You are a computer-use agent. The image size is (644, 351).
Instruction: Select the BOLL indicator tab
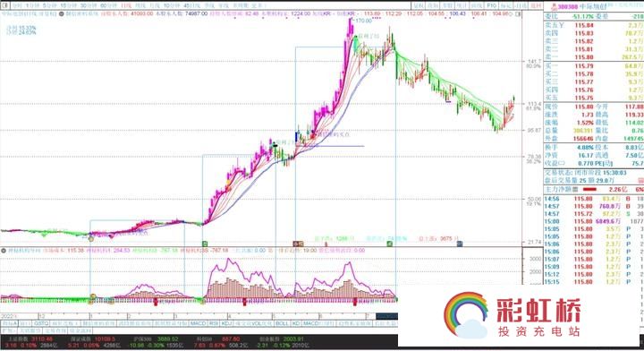[282, 324]
